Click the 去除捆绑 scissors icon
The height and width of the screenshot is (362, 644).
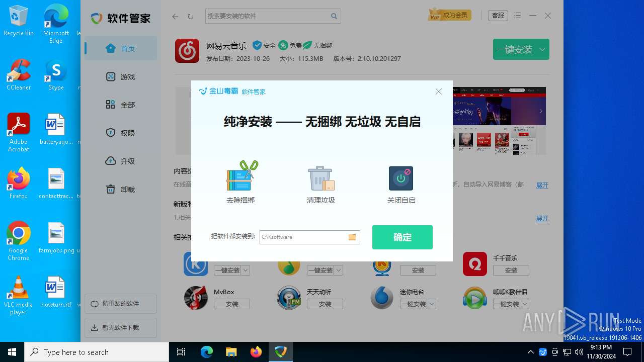(242, 175)
